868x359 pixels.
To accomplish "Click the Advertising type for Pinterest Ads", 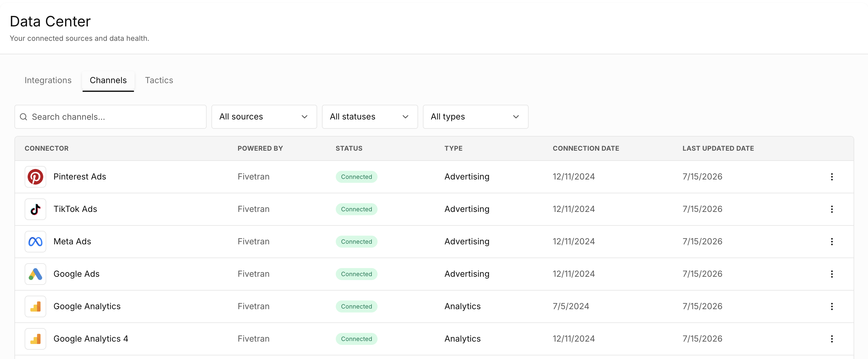I will point(467,177).
